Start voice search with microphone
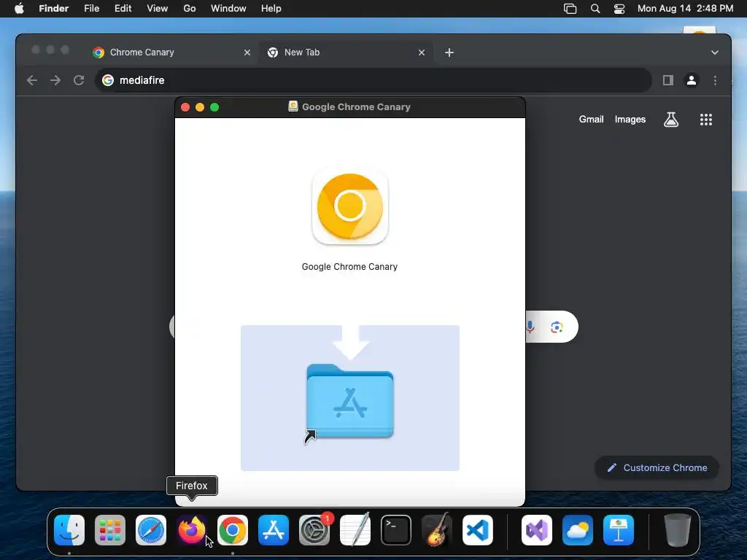Image resolution: width=747 pixels, height=560 pixels. [x=530, y=327]
